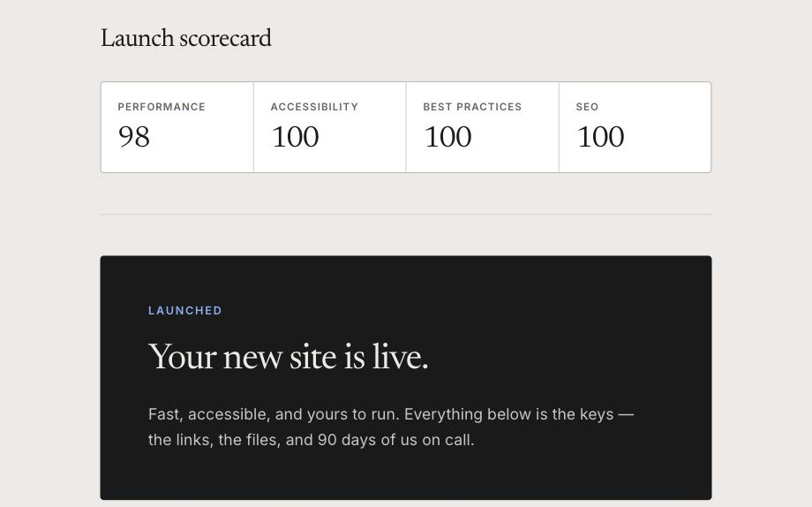Click the Launch scorecard heading
The height and width of the screenshot is (507, 812).
point(186,38)
